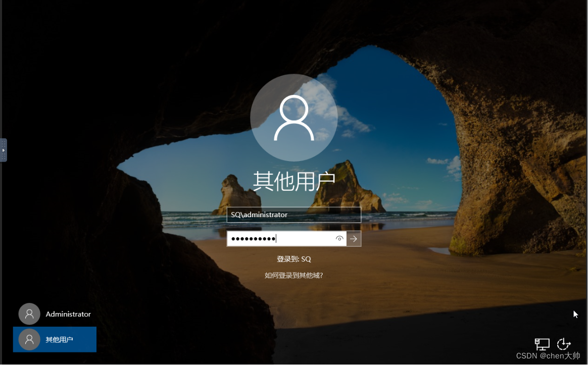Image resolution: width=588 pixels, height=365 pixels.
Task: Open the 如何登录到其他域? link
Action: pos(293,276)
